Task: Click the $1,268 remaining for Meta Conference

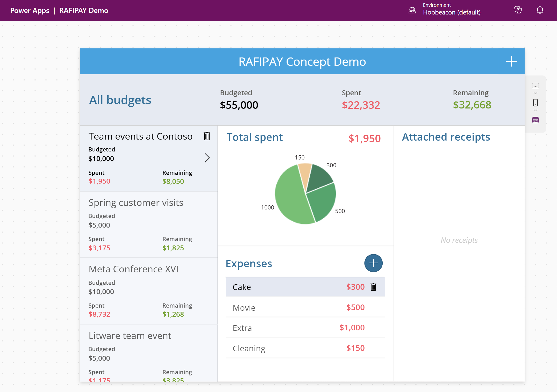Action: click(x=173, y=314)
